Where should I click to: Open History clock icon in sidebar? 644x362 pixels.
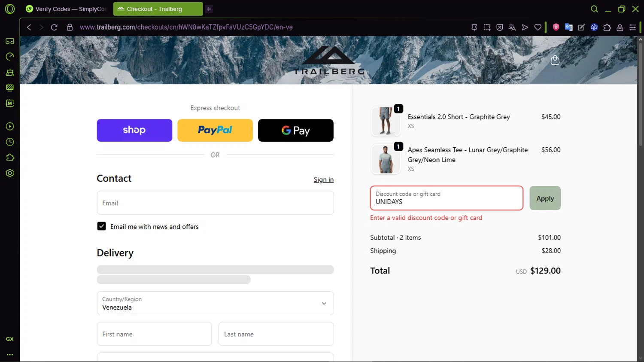pyautogui.click(x=9, y=142)
